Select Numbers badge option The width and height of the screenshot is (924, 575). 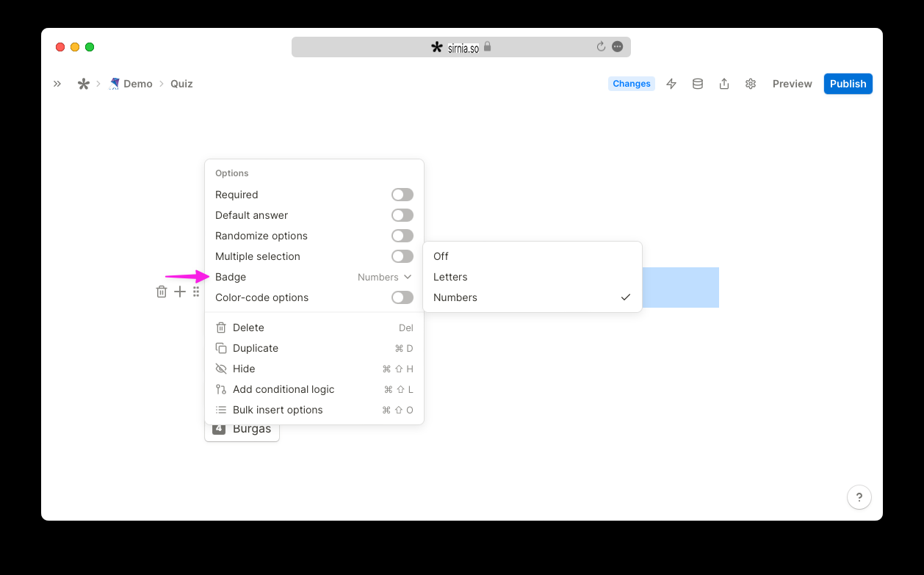click(x=533, y=297)
